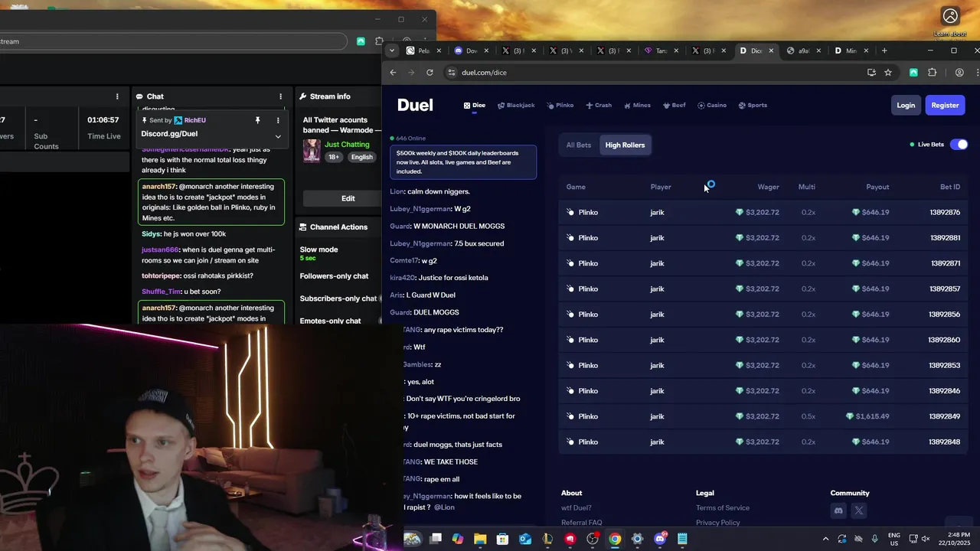The width and height of the screenshot is (980, 551).
Task: Unpin the pinned Discord.gg/Duel message
Action: 257,120
